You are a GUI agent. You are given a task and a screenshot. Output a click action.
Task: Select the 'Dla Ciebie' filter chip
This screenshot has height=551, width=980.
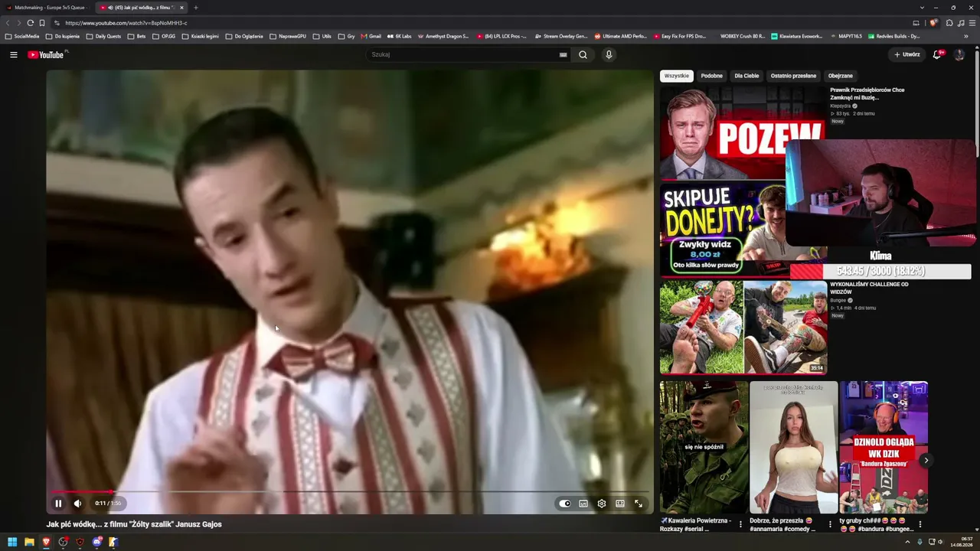click(746, 76)
